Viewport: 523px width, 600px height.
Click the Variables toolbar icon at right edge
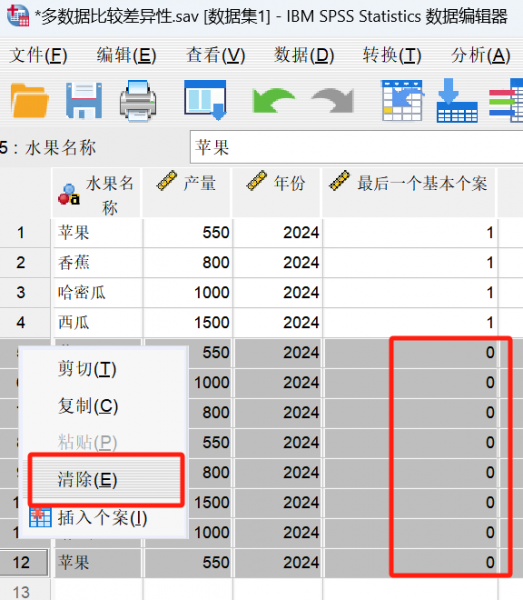(x=506, y=101)
